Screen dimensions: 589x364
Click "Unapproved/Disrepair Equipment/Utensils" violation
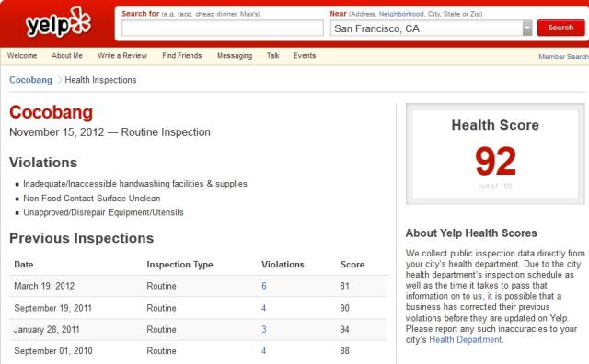coord(103,212)
